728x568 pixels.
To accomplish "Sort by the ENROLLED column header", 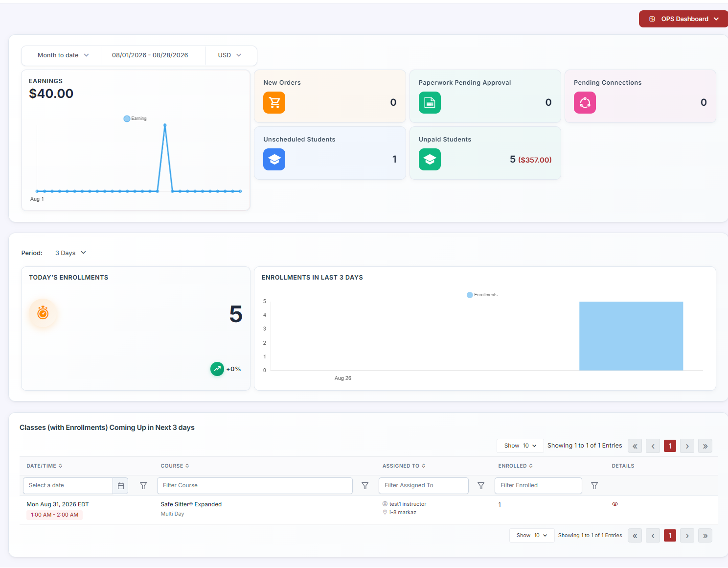I will (x=515, y=466).
